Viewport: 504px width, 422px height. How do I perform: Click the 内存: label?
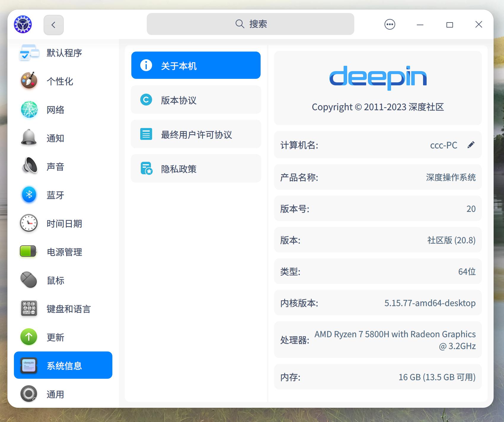click(290, 377)
